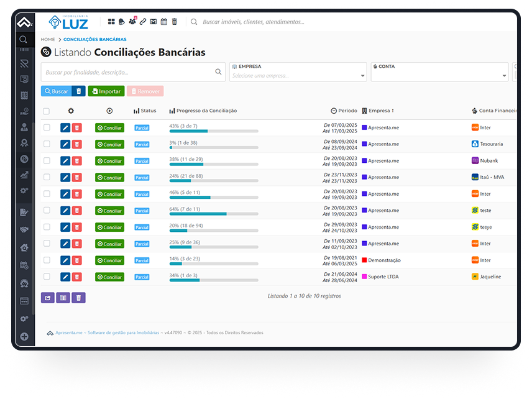532x399 pixels.
Task: Sort by the Empresa column header
Action: [x=378, y=111]
